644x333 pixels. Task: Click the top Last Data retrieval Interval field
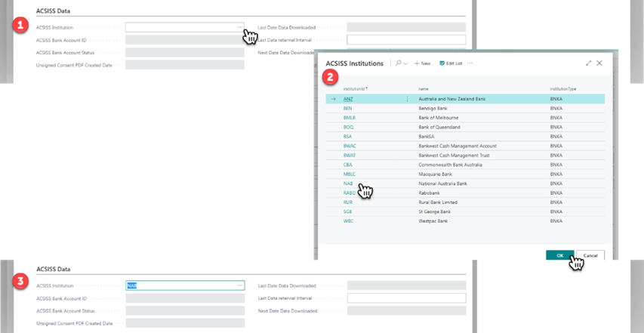coord(405,39)
